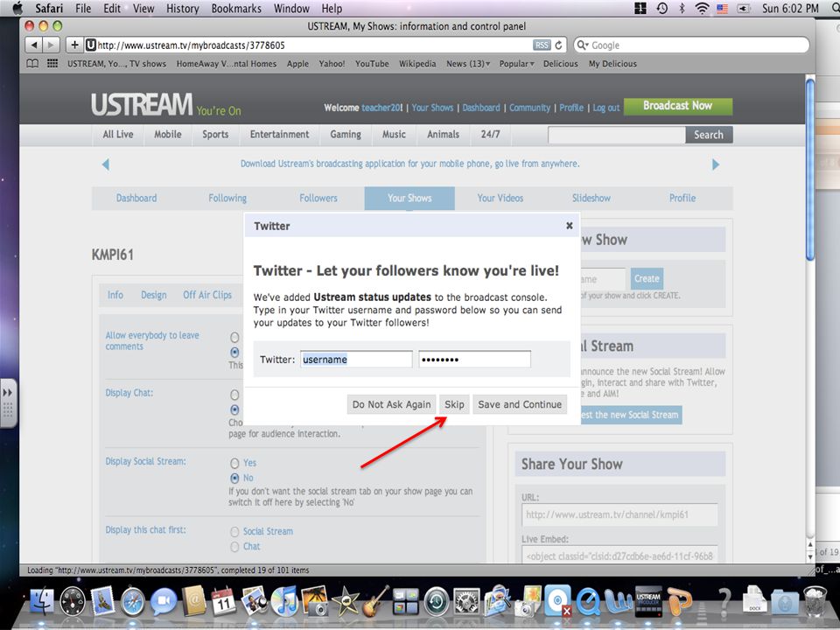The image size is (840, 630).
Task: Click the Twitter username field
Action: coord(356,360)
